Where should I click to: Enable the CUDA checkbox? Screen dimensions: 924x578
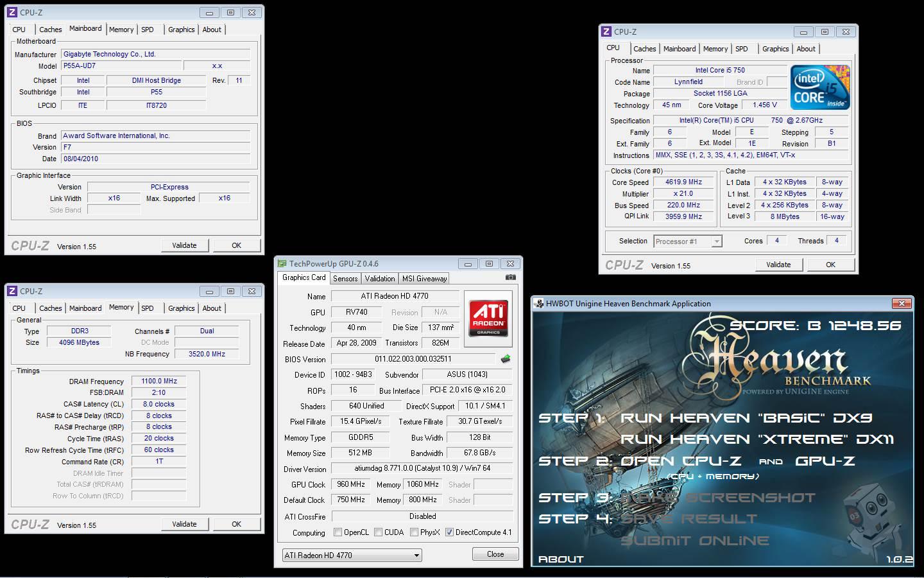pyautogui.click(x=379, y=532)
